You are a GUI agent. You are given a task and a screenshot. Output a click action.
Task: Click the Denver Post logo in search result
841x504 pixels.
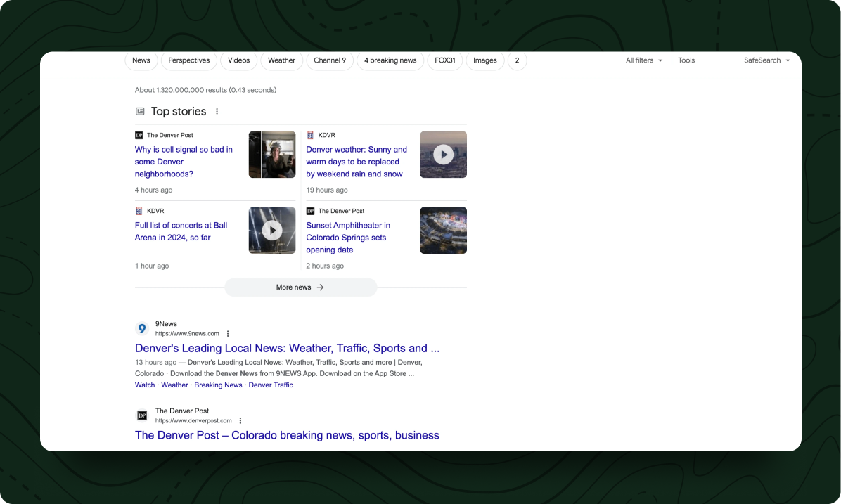click(x=141, y=415)
